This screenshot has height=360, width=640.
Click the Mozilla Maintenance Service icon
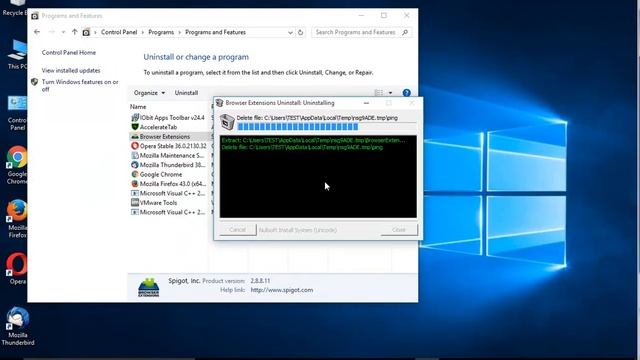[135, 156]
